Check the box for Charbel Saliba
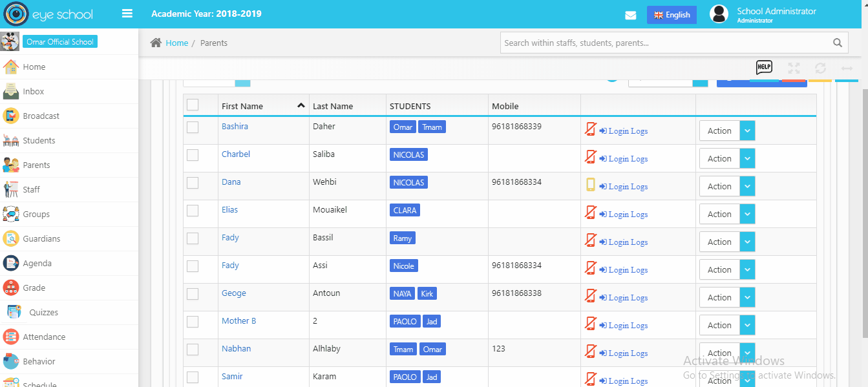 coord(193,155)
